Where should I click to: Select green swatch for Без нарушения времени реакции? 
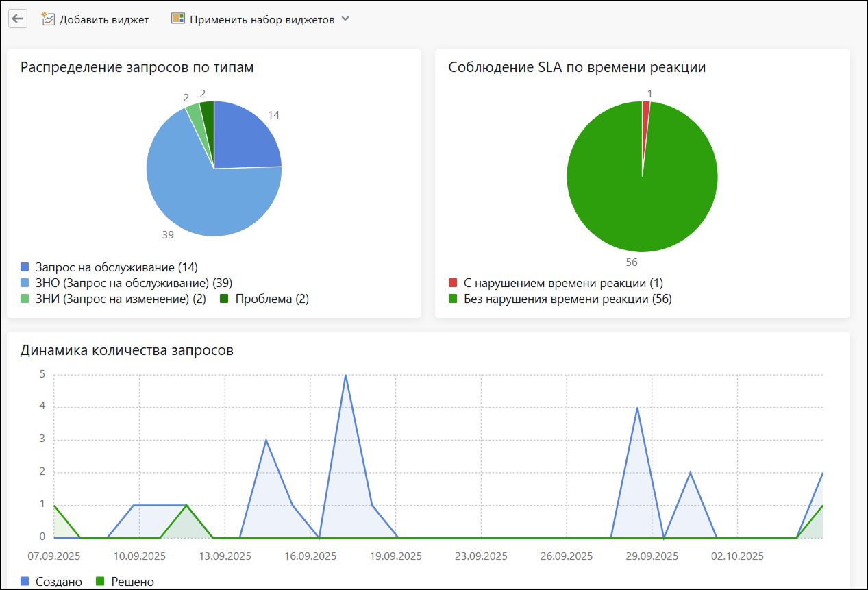(x=453, y=299)
